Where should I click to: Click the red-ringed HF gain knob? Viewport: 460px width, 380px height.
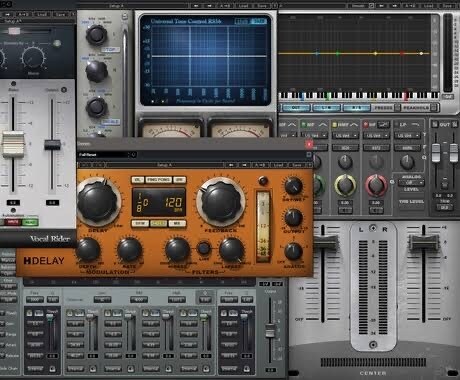[x=376, y=184]
